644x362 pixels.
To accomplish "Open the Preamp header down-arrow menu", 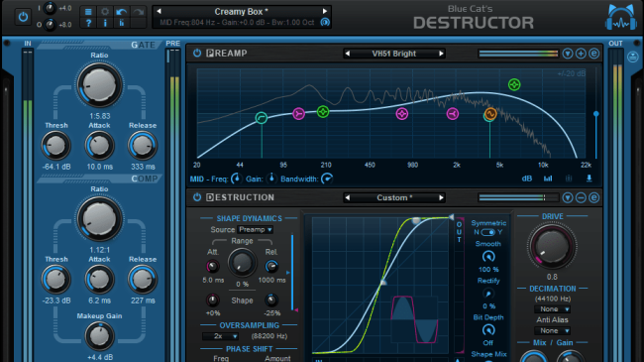I will (x=568, y=54).
